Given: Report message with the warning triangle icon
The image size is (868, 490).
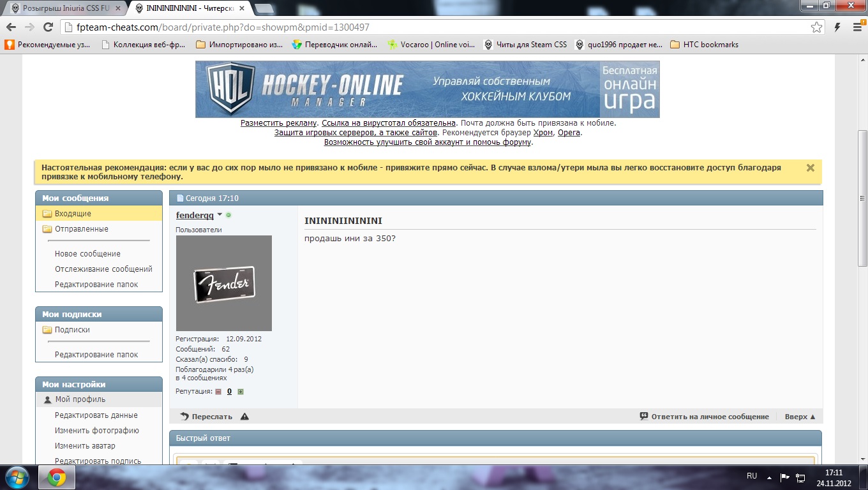Looking at the screenshot, I should coord(244,417).
